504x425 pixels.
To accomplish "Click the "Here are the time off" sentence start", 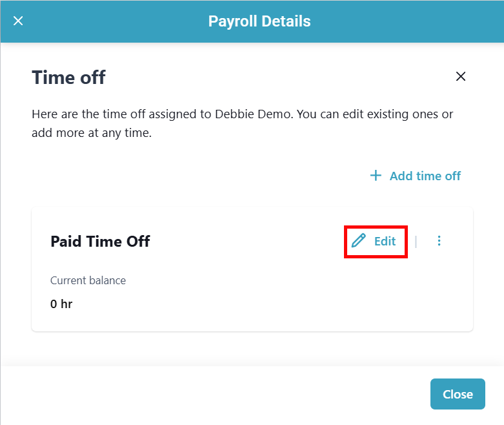I will tap(77, 114).
